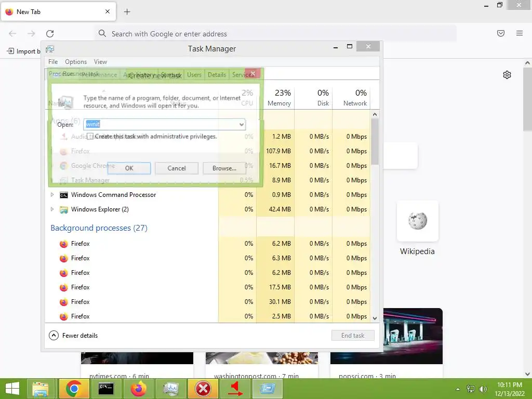Sort by Network column header
Screen dimensions: 532x399
tap(352, 98)
